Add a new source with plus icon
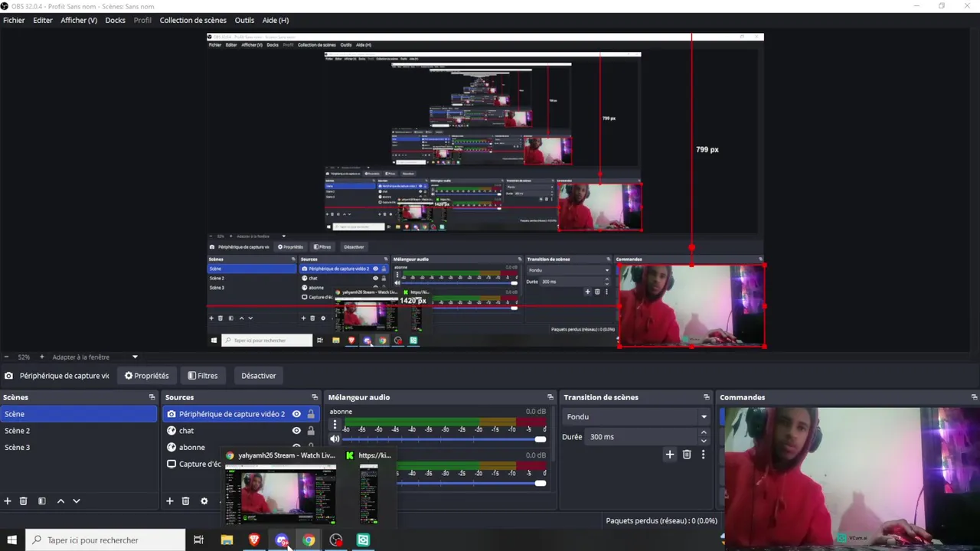980x551 pixels. tap(170, 501)
